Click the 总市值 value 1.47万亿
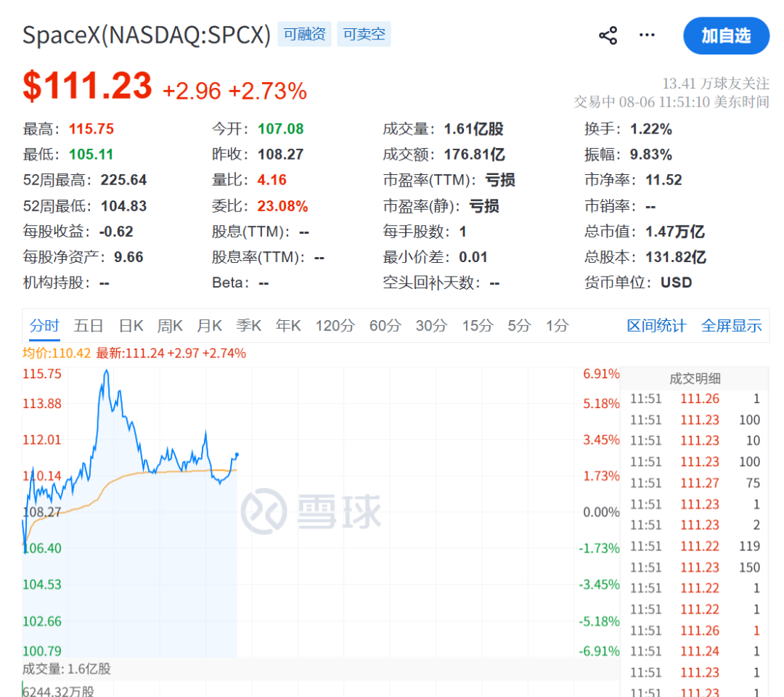The image size is (784, 697). coord(675,232)
